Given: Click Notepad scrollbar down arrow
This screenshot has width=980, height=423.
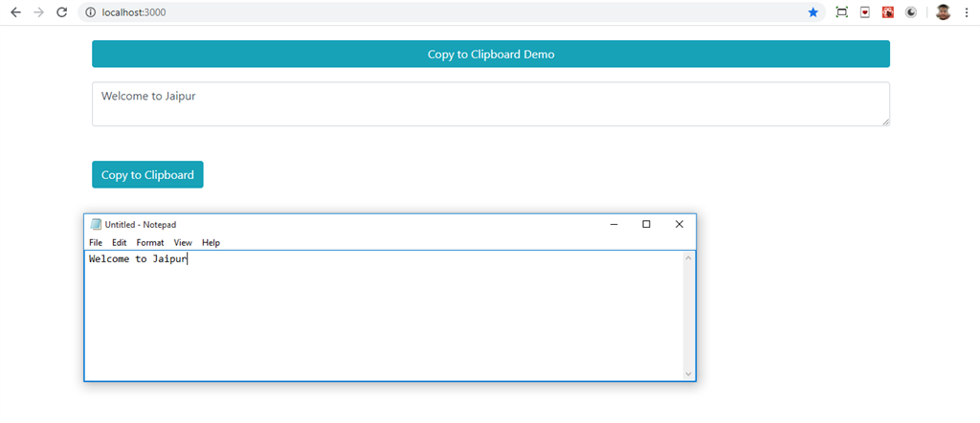Looking at the screenshot, I should click(689, 373).
